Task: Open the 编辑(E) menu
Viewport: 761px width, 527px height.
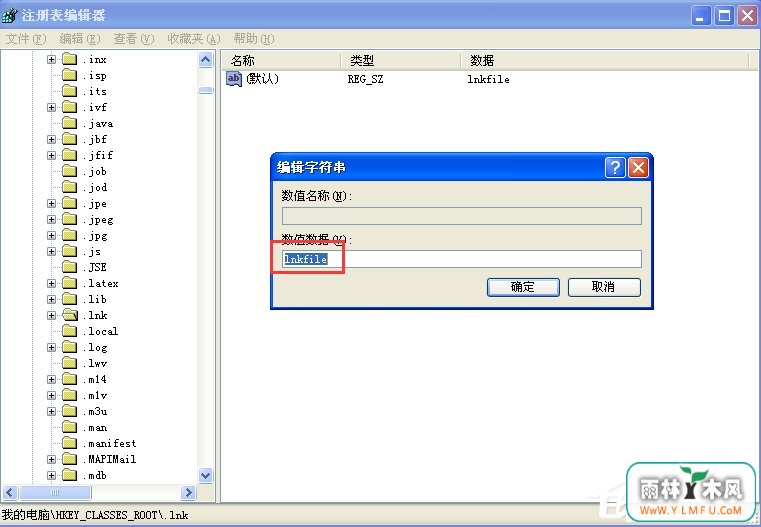Action: (x=80, y=39)
